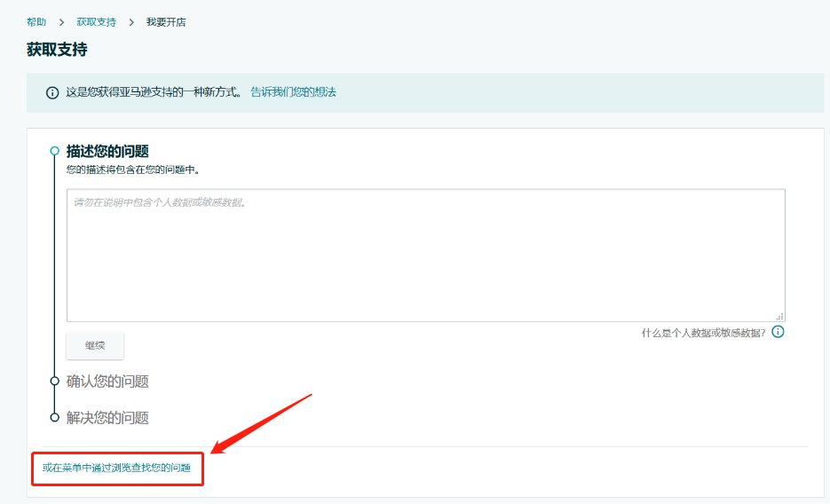Open the 帮助 breadcrumb link

36,22
